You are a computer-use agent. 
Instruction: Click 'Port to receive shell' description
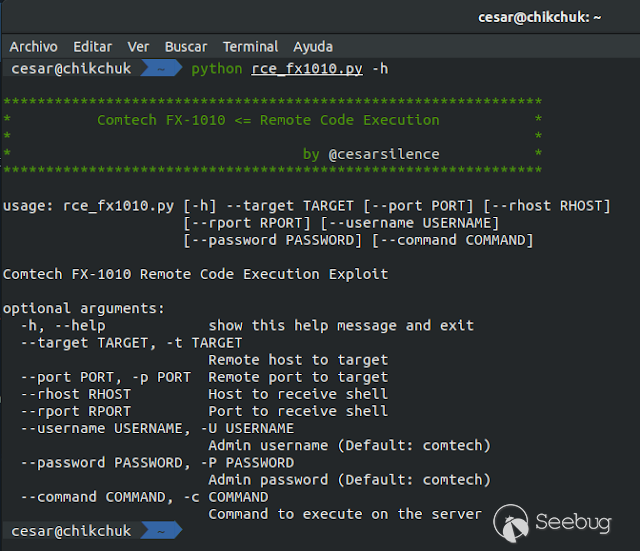pos(298,411)
